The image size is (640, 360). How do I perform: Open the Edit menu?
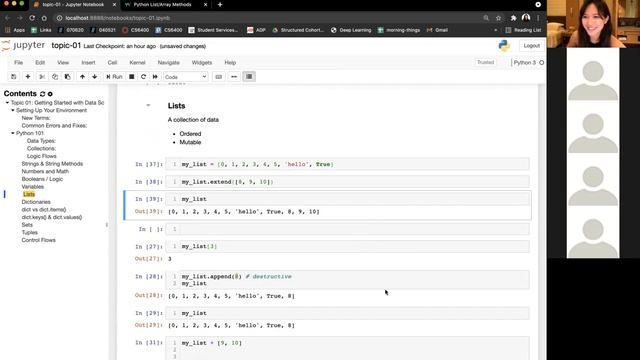(40, 62)
